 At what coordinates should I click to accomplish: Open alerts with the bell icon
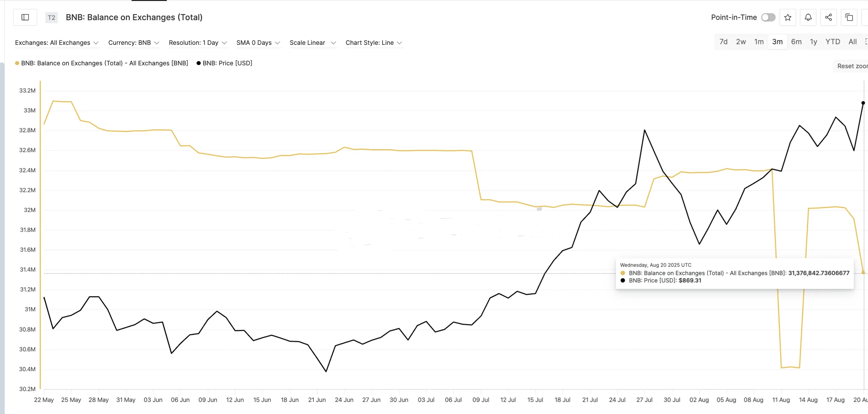pos(808,17)
